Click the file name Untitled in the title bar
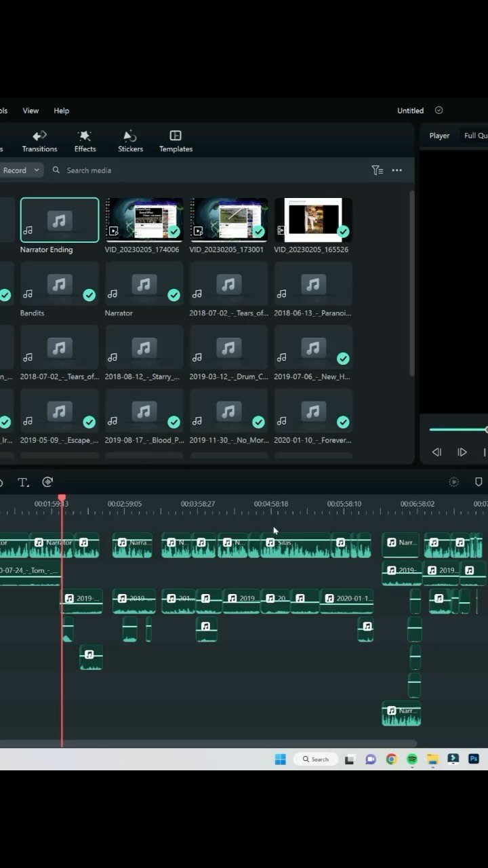 pos(410,111)
